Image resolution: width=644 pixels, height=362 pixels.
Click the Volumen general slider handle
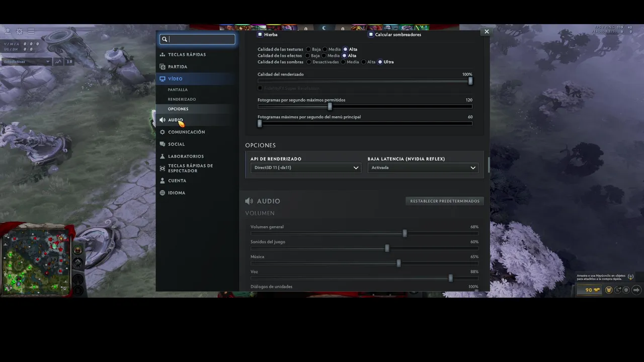[x=405, y=233]
